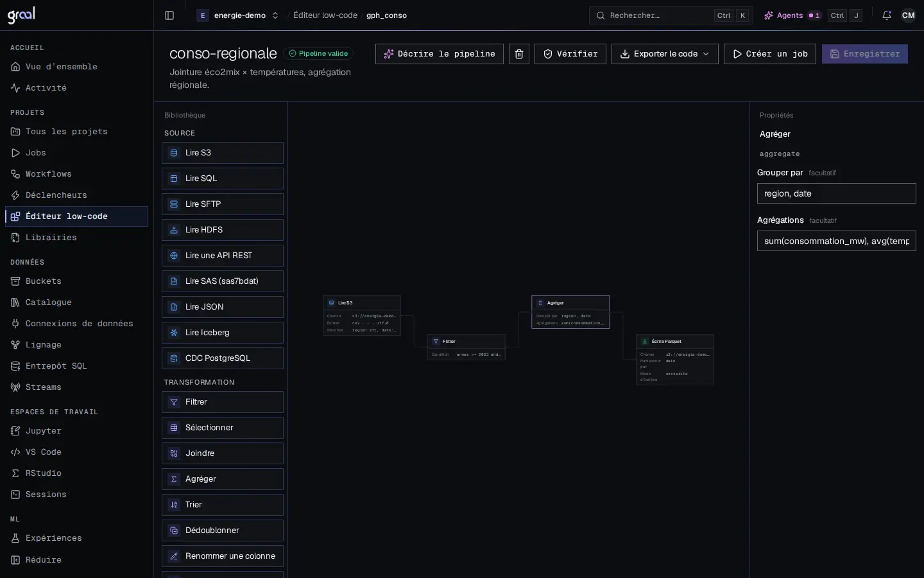Screen dimensions: 924x578
Task: Open the notifications bell
Action: pyautogui.click(x=887, y=15)
